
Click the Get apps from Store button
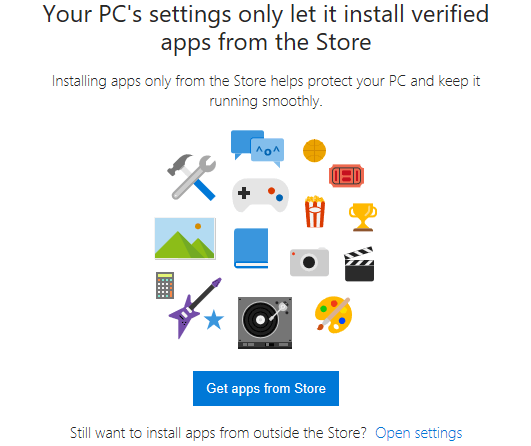[266, 388]
